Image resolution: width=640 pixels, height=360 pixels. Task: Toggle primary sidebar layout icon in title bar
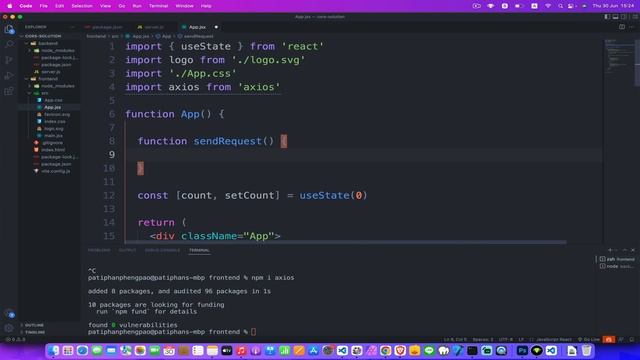point(607,17)
